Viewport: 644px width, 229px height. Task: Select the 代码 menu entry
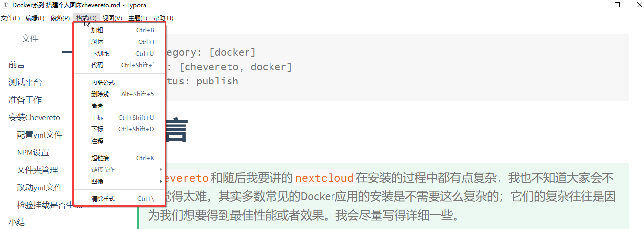pyautogui.click(x=97, y=65)
